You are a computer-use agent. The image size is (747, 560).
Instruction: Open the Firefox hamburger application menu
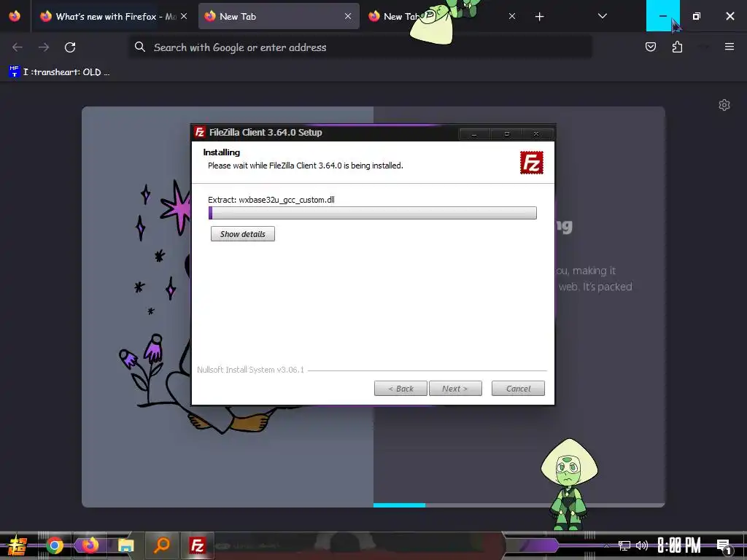(729, 47)
